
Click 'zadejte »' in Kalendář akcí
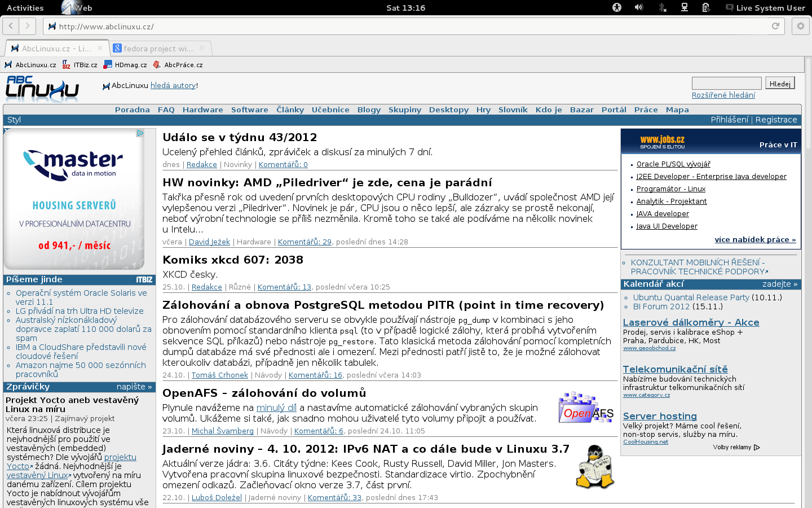point(780,284)
